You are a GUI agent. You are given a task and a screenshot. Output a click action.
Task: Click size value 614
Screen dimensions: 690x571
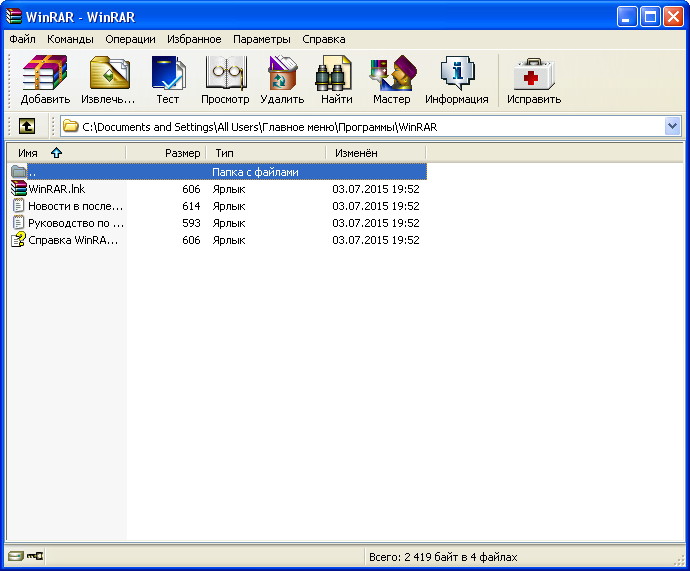191,206
